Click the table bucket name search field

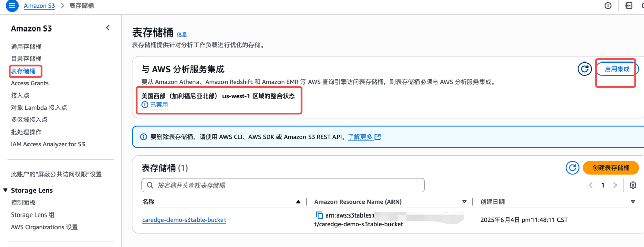[x=283, y=186]
